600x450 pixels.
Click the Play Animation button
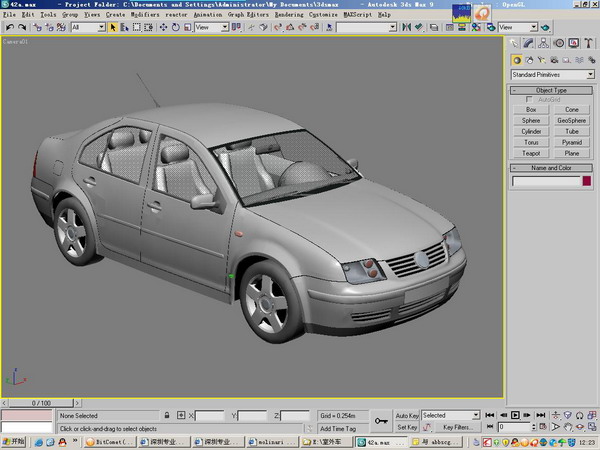(515, 415)
